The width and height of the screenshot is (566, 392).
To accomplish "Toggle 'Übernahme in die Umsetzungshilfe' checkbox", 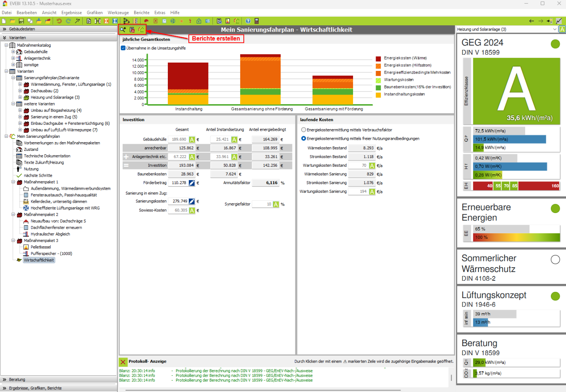I will point(123,48).
